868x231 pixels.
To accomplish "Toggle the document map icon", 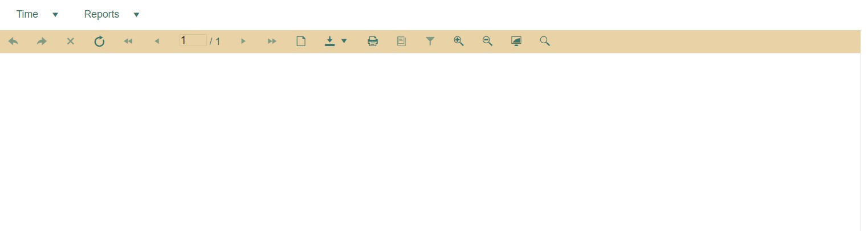I will pyautogui.click(x=401, y=42).
